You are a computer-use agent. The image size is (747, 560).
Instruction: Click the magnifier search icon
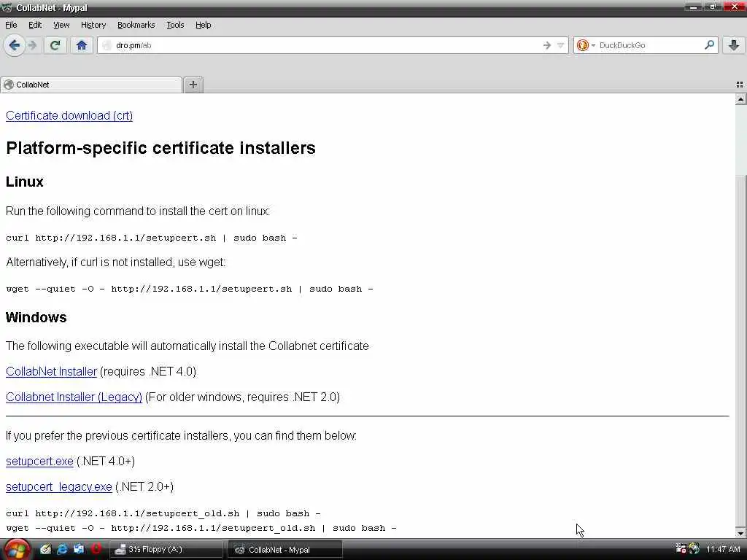pyautogui.click(x=709, y=45)
